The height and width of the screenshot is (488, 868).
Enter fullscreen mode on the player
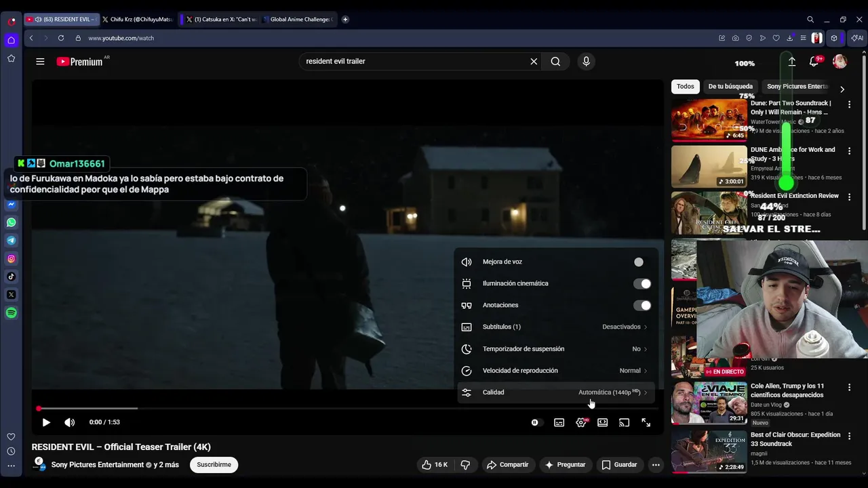646,422
